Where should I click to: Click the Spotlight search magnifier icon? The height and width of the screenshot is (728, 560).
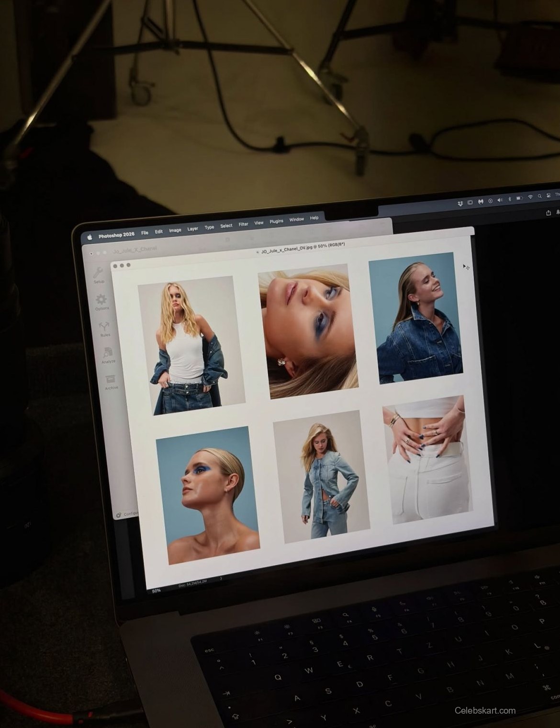coord(539,196)
